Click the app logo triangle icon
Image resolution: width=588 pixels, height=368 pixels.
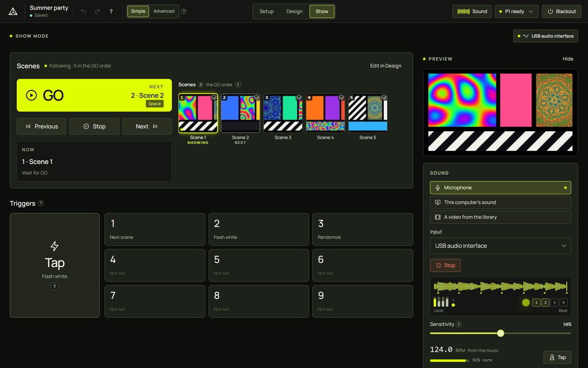(13, 11)
